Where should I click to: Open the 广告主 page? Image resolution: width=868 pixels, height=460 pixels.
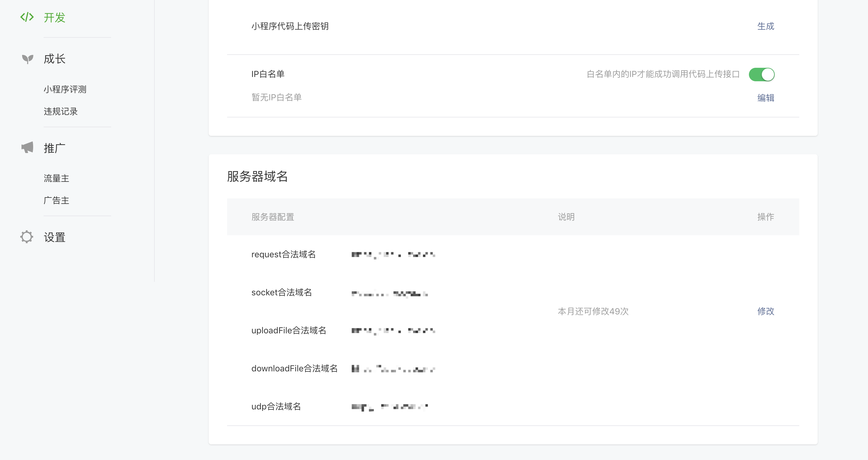pyautogui.click(x=56, y=200)
